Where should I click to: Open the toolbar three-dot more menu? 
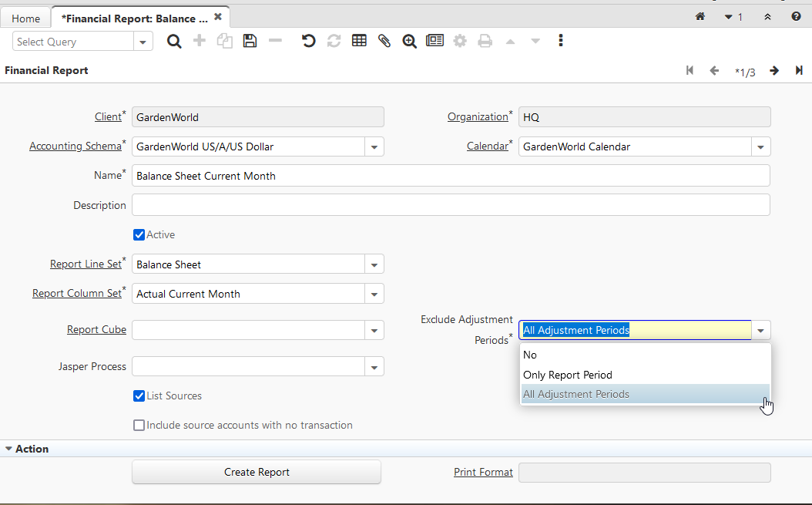coord(561,41)
